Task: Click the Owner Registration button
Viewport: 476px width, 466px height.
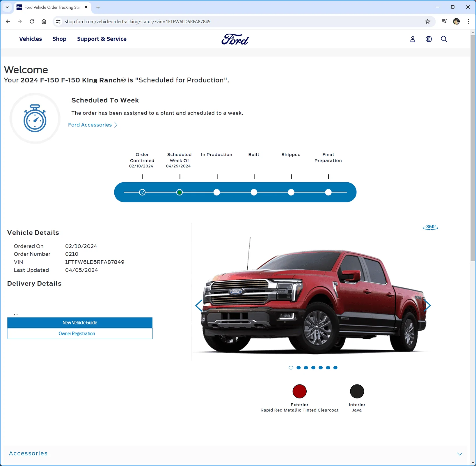Action: click(80, 334)
